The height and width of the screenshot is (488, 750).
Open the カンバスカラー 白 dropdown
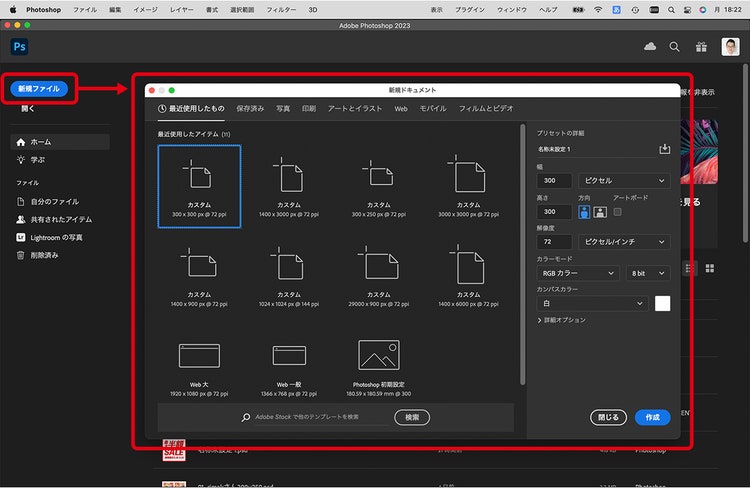coord(592,303)
